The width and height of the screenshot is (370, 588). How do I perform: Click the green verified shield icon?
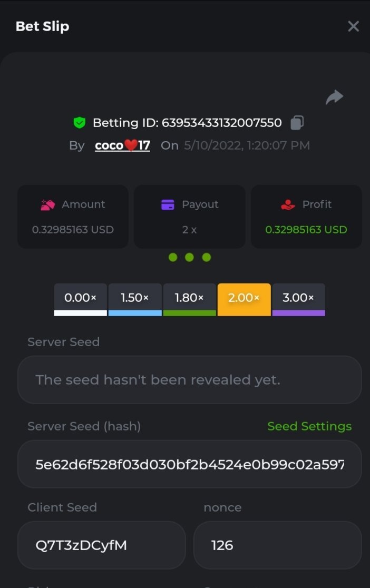(79, 123)
